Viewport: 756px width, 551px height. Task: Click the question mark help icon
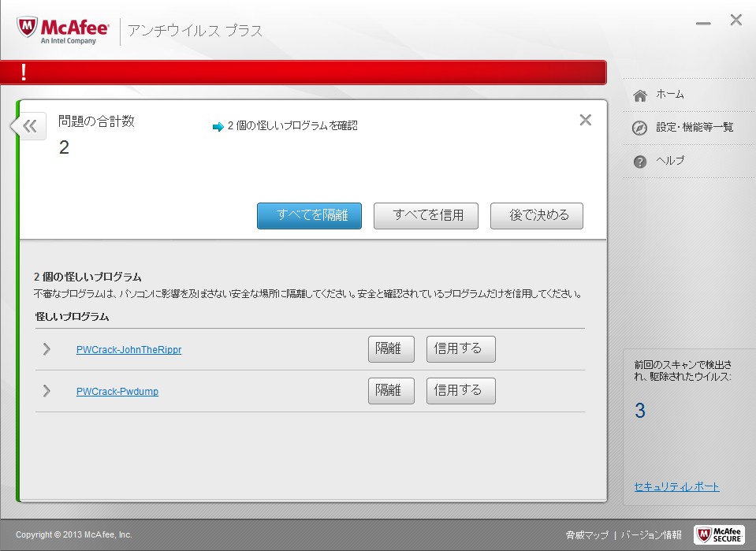tap(640, 162)
